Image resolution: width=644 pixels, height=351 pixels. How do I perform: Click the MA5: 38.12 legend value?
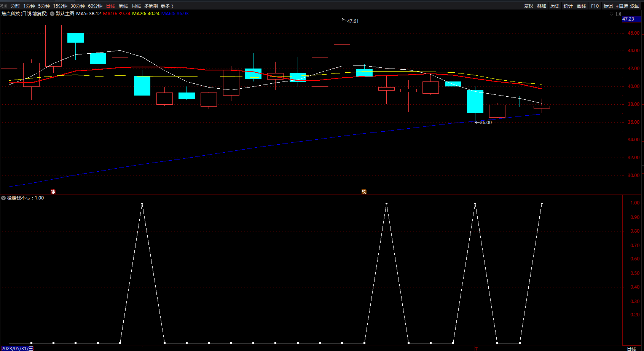(89, 14)
